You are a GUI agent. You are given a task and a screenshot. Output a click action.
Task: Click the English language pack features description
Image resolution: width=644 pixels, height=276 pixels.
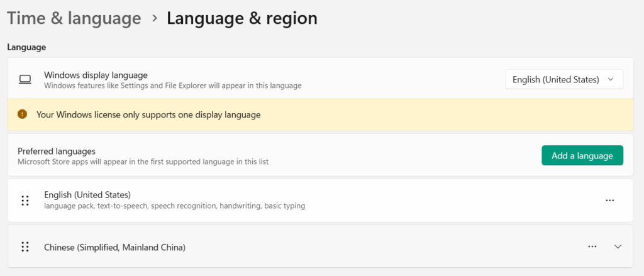tap(175, 206)
